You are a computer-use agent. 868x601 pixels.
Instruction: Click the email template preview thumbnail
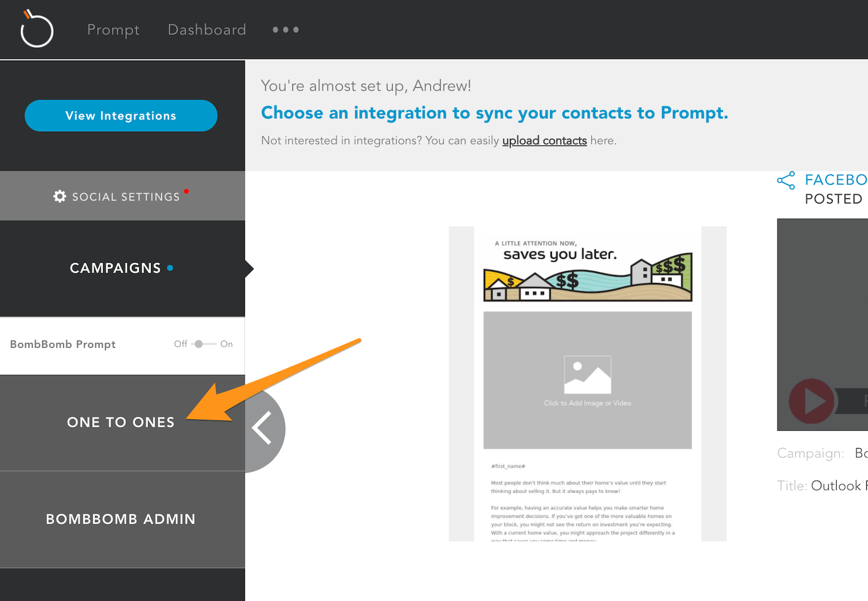[588, 383]
